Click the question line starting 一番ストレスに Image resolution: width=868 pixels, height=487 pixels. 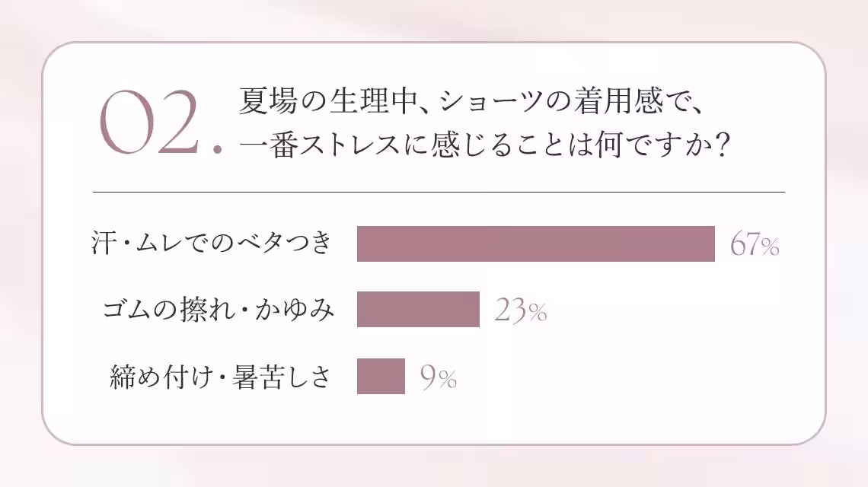[483, 145]
